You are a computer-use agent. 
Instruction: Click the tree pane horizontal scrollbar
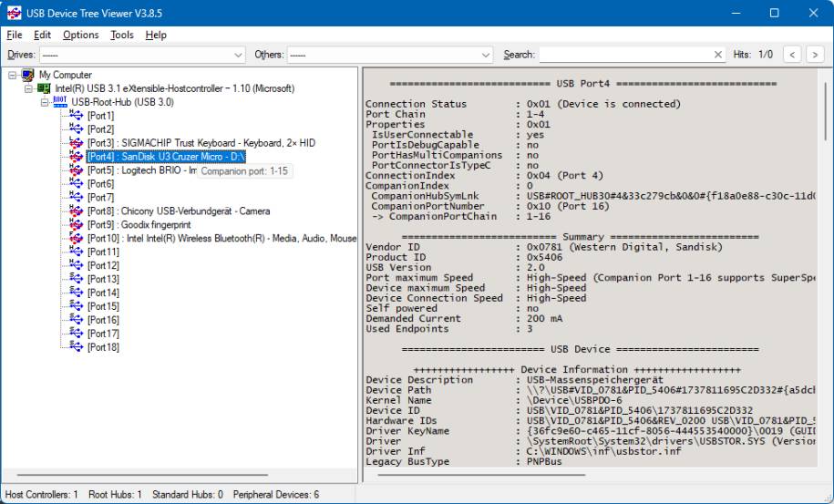142,475
